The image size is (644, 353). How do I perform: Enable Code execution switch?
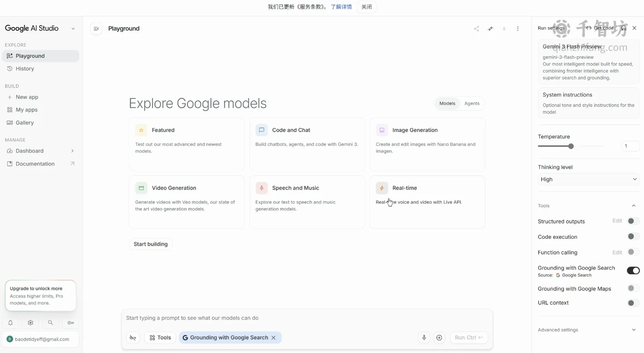coord(633,237)
